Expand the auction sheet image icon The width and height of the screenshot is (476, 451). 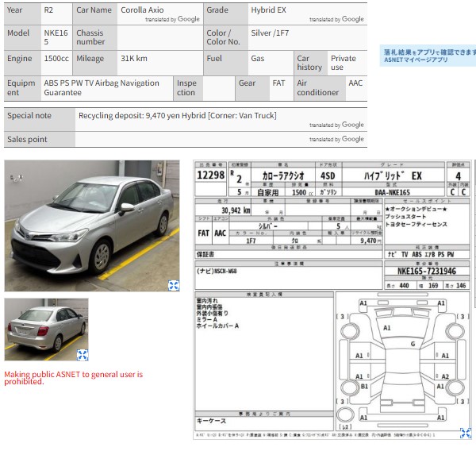click(x=466, y=433)
